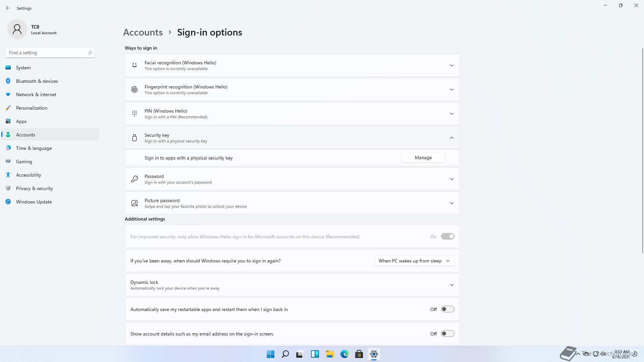The width and height of the screenshot is (644, 362).
Task: Click the Picture password image icon
Action: point(135,203)
